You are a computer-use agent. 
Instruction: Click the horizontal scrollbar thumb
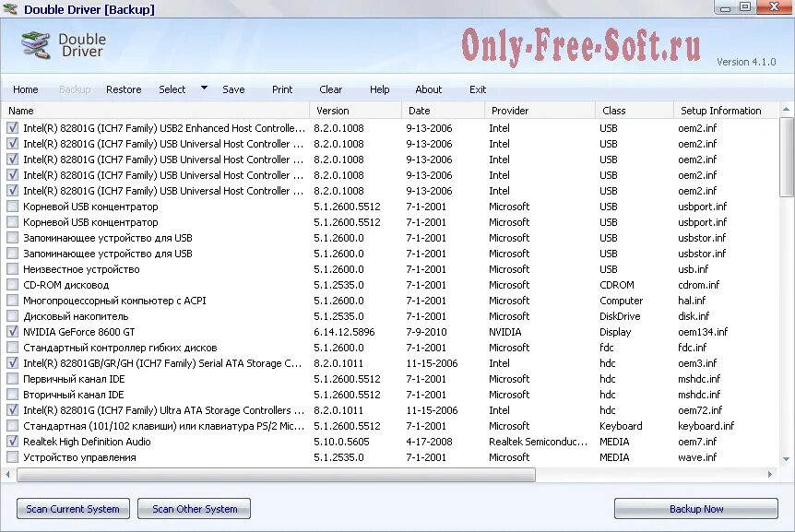pyautogui.click(x=276, y=475)
